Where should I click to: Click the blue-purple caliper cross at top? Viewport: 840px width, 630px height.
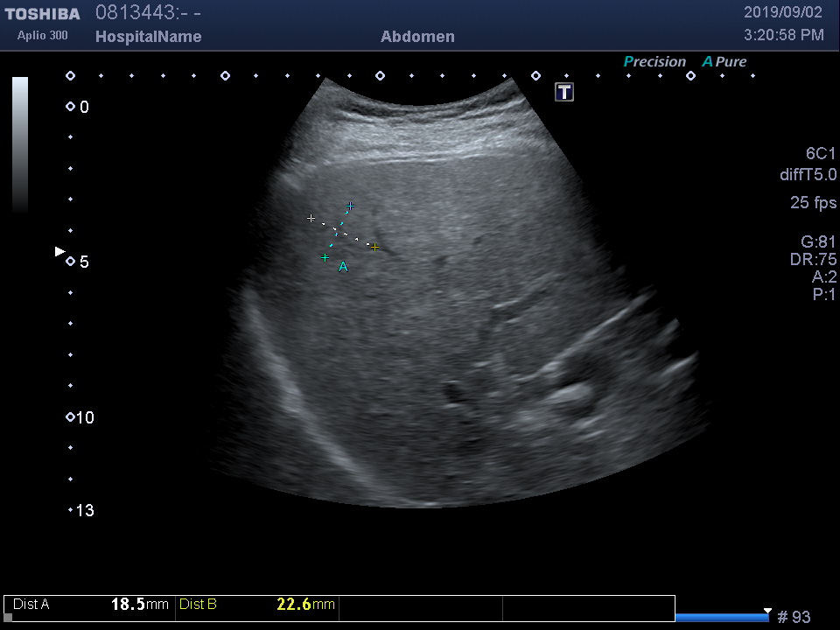coord(350,206)
